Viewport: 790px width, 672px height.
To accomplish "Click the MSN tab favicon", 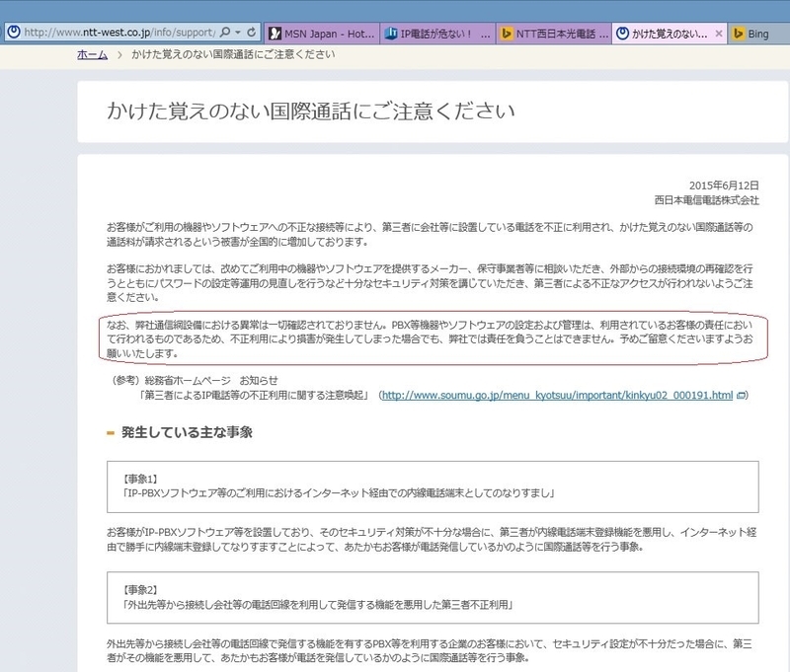I will click(275, 34).
